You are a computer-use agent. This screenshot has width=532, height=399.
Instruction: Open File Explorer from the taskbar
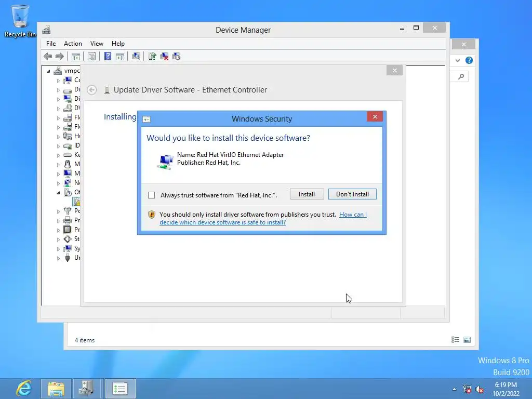56,389
